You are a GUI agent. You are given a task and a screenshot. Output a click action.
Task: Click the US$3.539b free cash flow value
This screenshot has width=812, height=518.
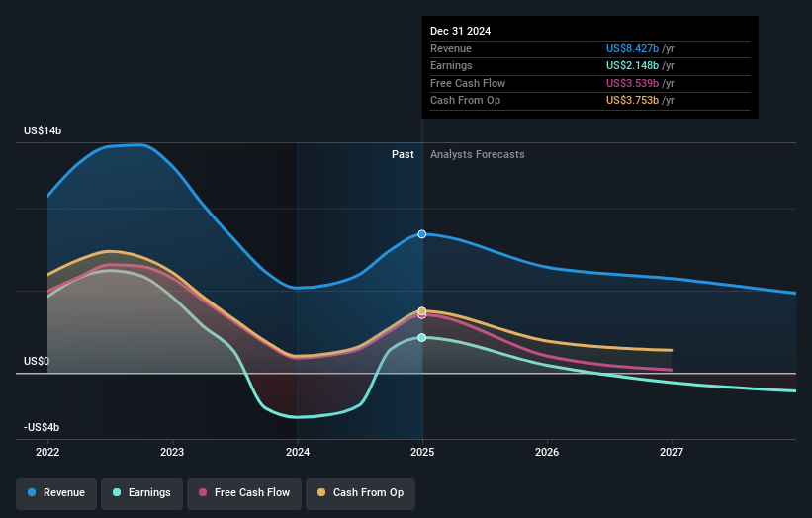[x=632, y=83]
